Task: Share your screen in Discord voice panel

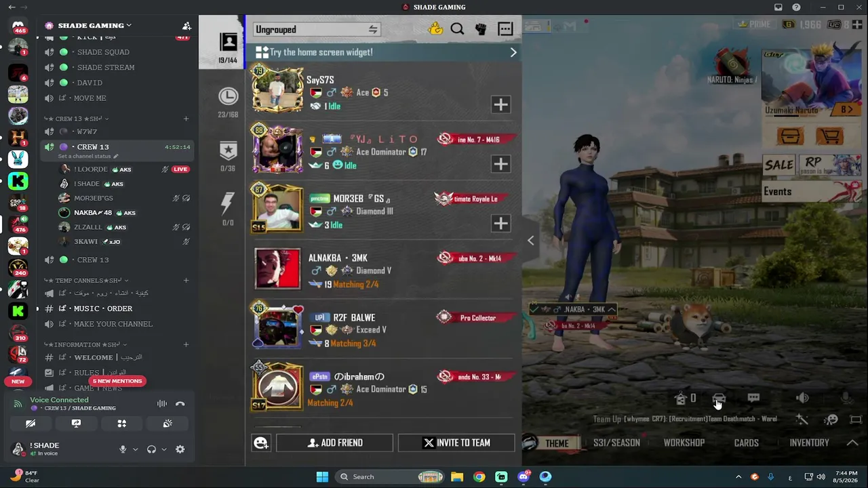Action: [76, 424]
